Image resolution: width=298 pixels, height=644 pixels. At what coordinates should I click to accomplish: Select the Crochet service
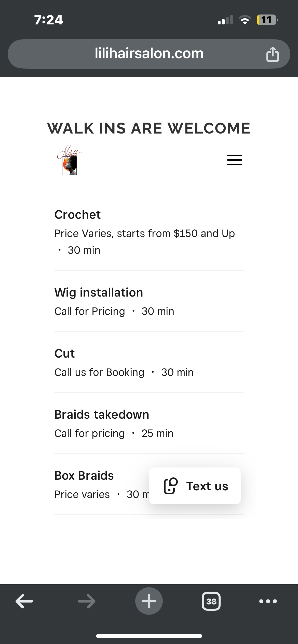tap(78, 215)
